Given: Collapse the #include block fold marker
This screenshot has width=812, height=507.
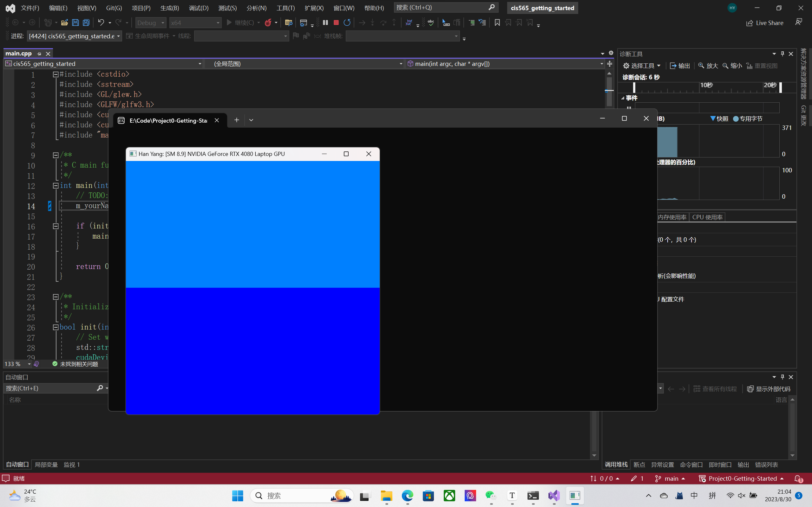Looking at the screenshot, I should pos(56,74).
